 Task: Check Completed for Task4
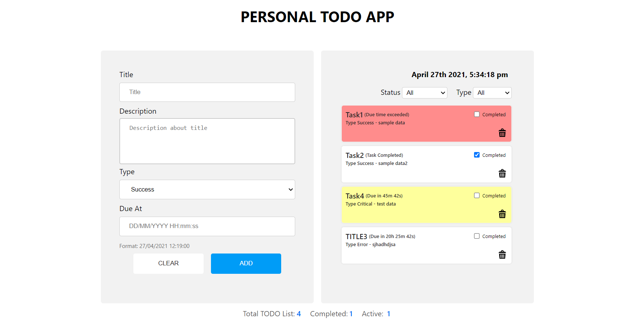[477, 195]
